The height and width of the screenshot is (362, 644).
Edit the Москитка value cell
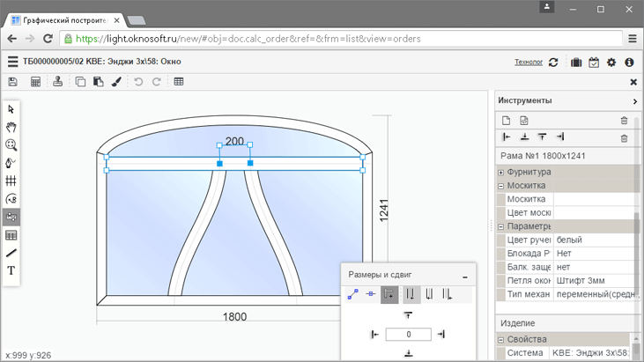click(x=594, y=199)
